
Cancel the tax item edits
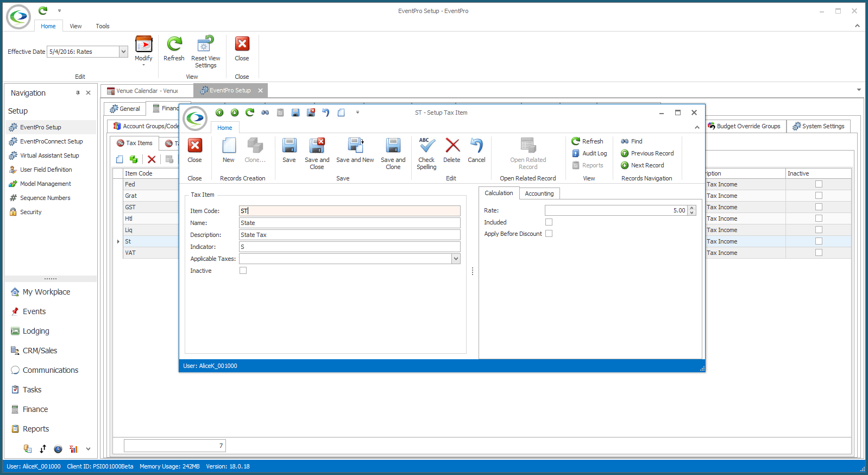point(476,150)
